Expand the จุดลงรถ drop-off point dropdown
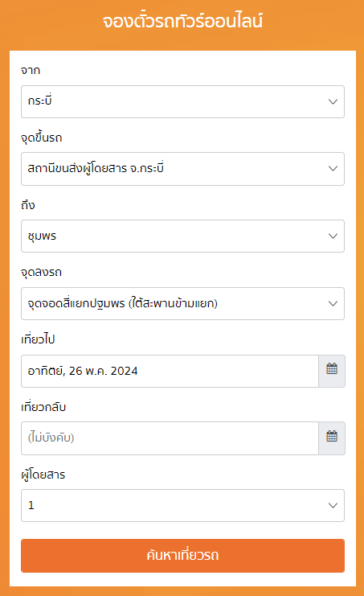364x596 pixels. pos(182,303)
